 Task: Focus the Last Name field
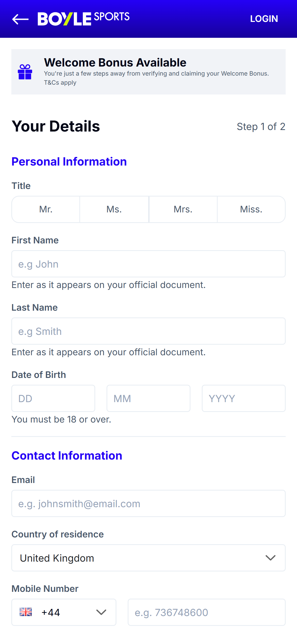pyautogui.click(x=148, y=331)
